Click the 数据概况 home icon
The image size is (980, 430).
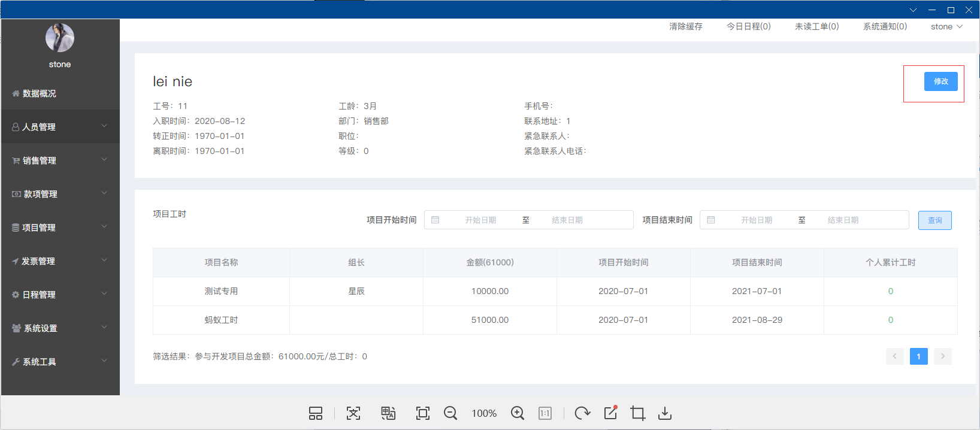(x=16, y=93)
